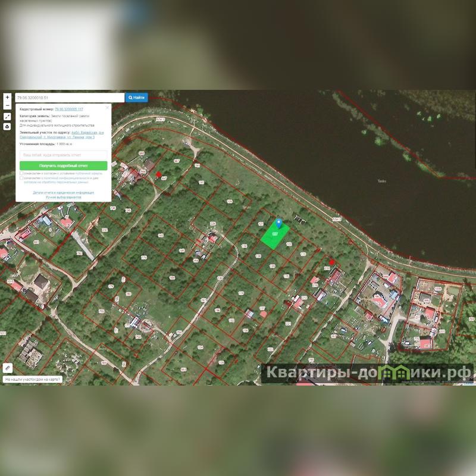Image resolution: width=476 pixels, height=476 pixels.
Task: Accept the public offer terms checkbox
Action: point(21,173)
